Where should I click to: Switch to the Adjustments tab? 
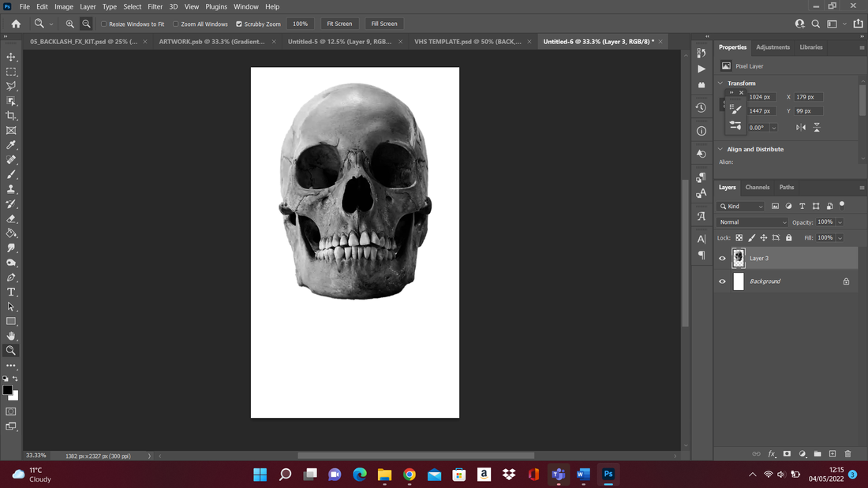773,47
